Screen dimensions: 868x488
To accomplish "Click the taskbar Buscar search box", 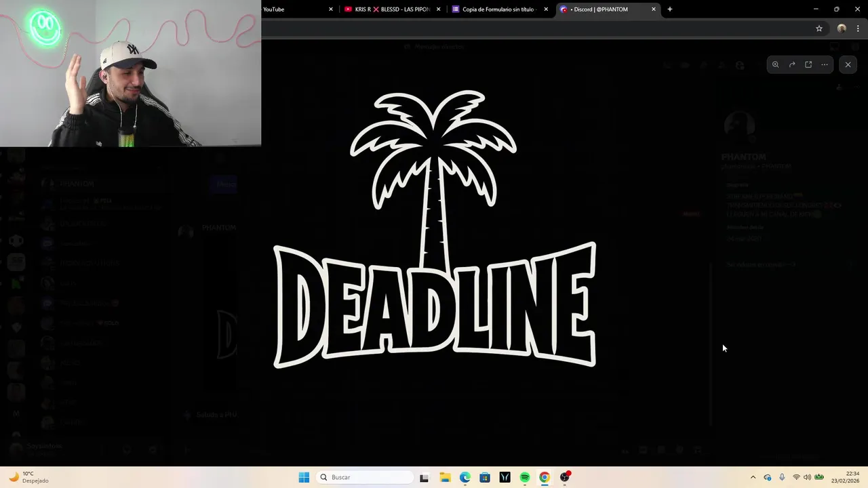I will [366, 477].
